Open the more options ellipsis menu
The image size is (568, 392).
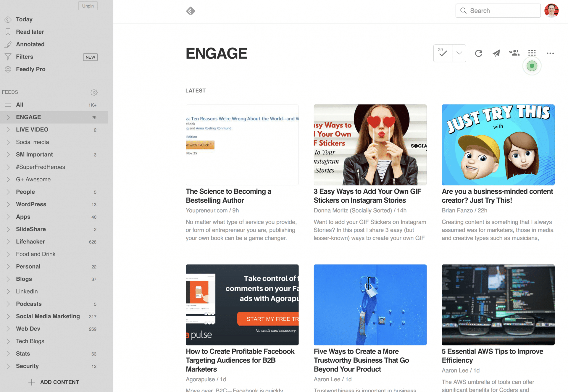tap(550, 53)
